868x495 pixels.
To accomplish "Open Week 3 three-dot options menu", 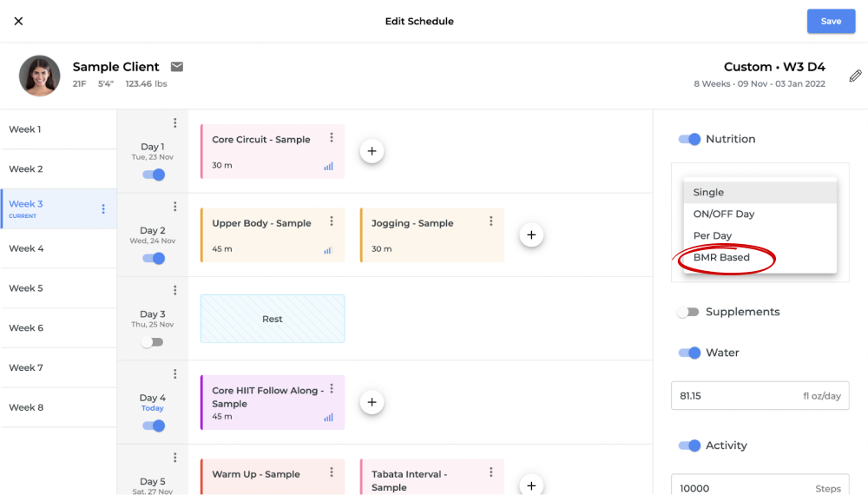I will click(x=103, y=209).
